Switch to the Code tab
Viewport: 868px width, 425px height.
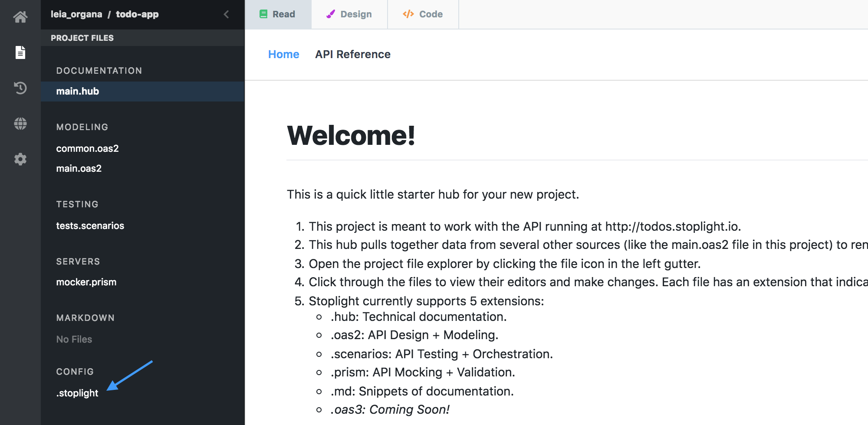(x=423, y=14)
